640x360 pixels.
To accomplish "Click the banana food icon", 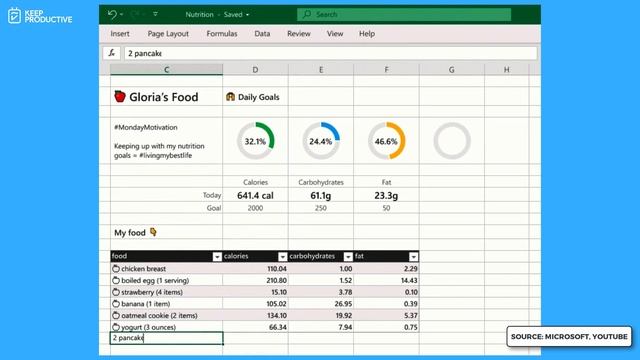I will point(116,304).
